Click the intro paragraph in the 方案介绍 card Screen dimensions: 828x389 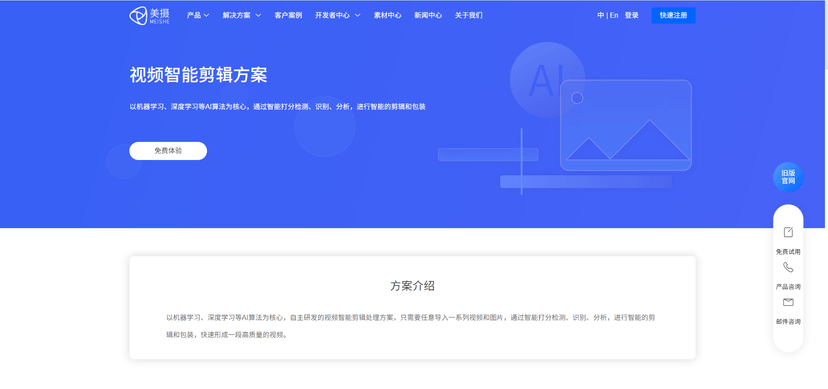point(411,326)
